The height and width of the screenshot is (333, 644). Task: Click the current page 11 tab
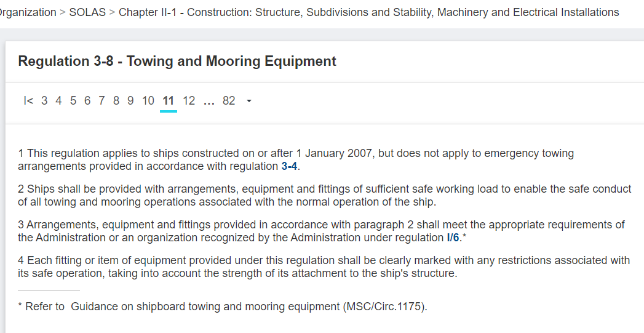point(169,101)
